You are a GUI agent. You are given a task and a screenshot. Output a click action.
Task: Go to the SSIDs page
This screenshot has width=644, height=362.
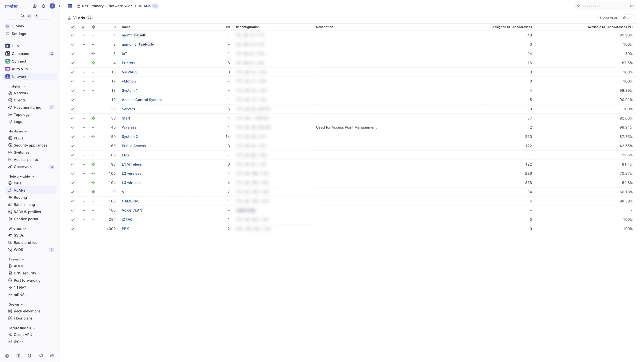[19, 235]
